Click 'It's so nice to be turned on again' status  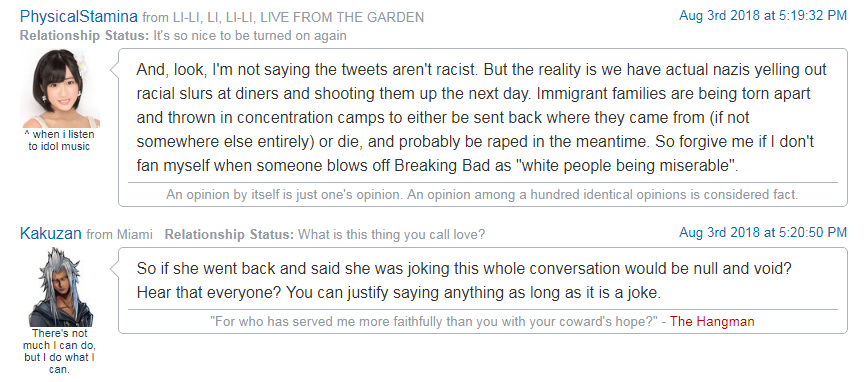[x=250, y=36]
